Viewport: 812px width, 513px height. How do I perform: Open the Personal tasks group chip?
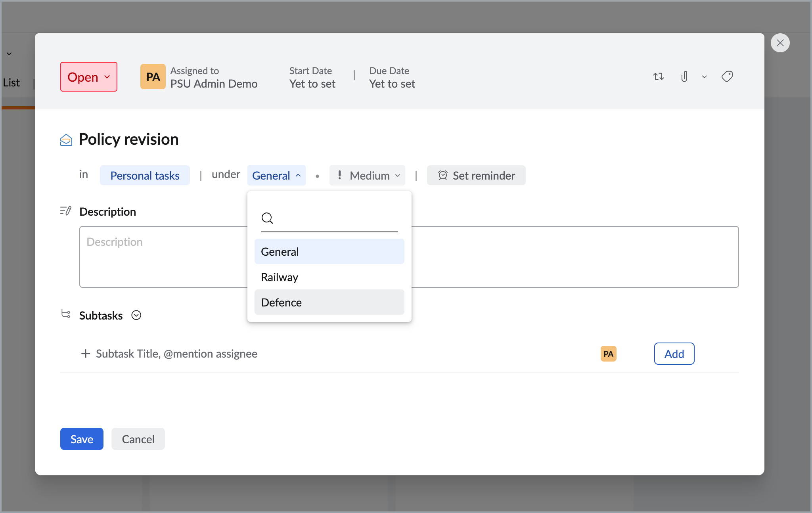tap(145, 175)
